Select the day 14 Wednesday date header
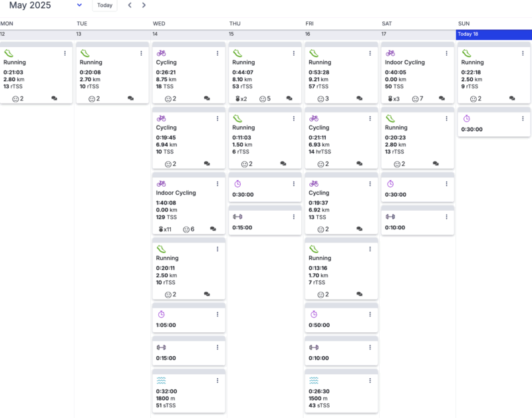The width and height of the screenshot is (532, 418). pyautogui.click(x=189, y=35)
